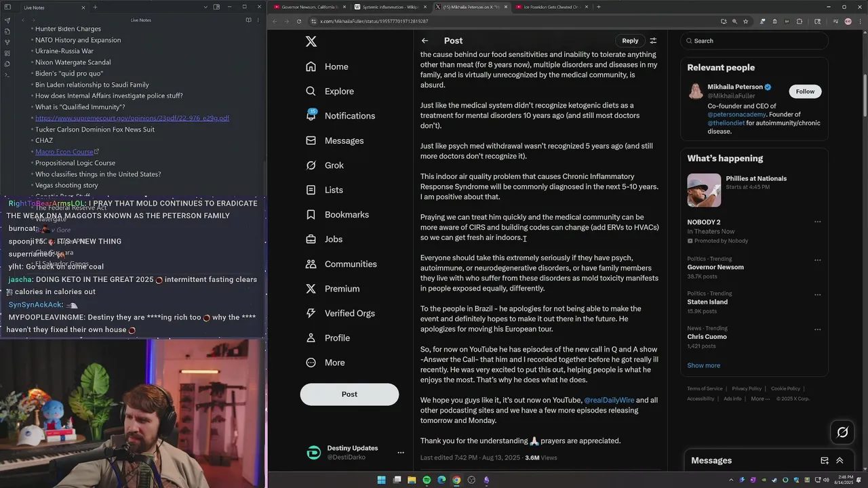Viewport: 868px width, 488px height.
Task: Open Cookie Policy footer link
Action: click(x=785, y=389)
